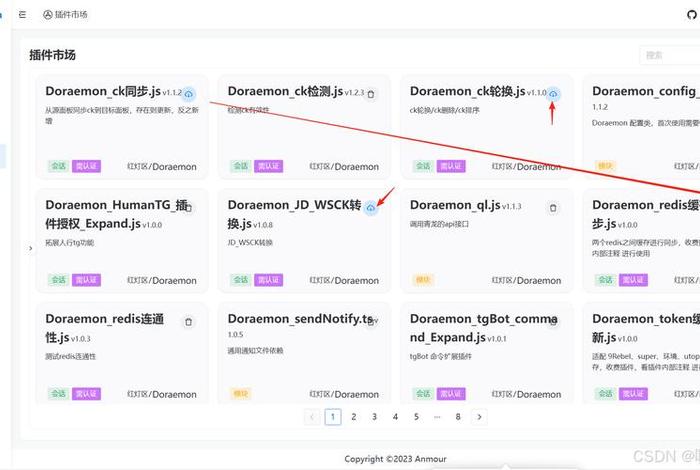Download the Doraemon_ck同步.js plugin
Screen dimensions: 700x470
tap(188, 94)
